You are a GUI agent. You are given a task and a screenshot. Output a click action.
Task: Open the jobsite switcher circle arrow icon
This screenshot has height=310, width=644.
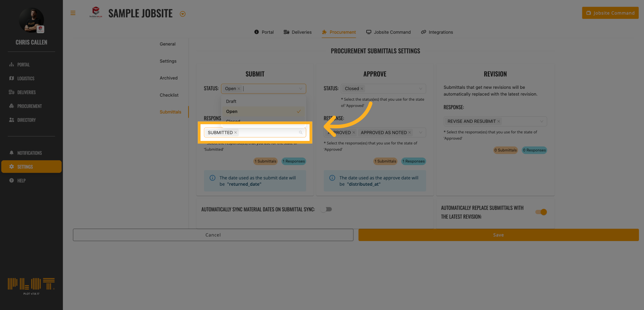[x=182, y=14]
